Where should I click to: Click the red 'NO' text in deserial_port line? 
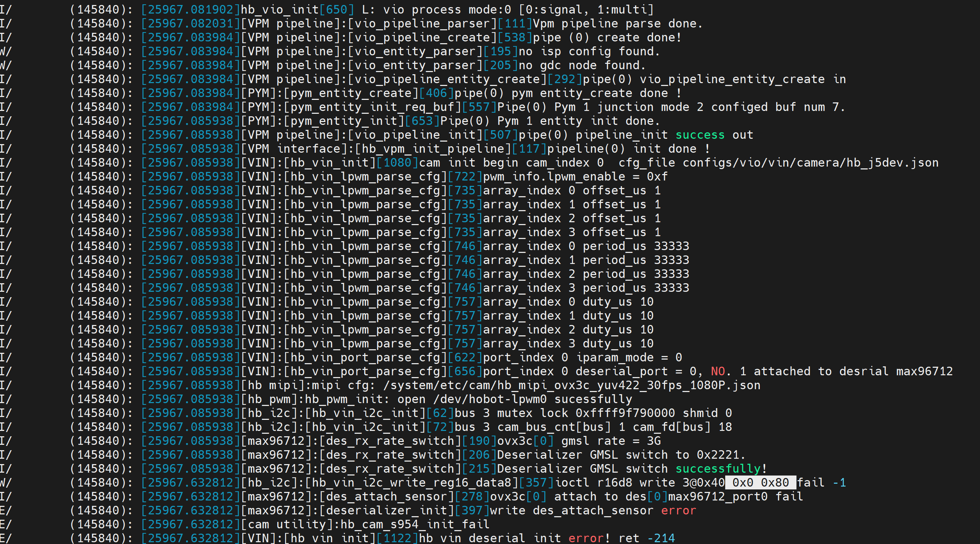click(x=718, y=372)
